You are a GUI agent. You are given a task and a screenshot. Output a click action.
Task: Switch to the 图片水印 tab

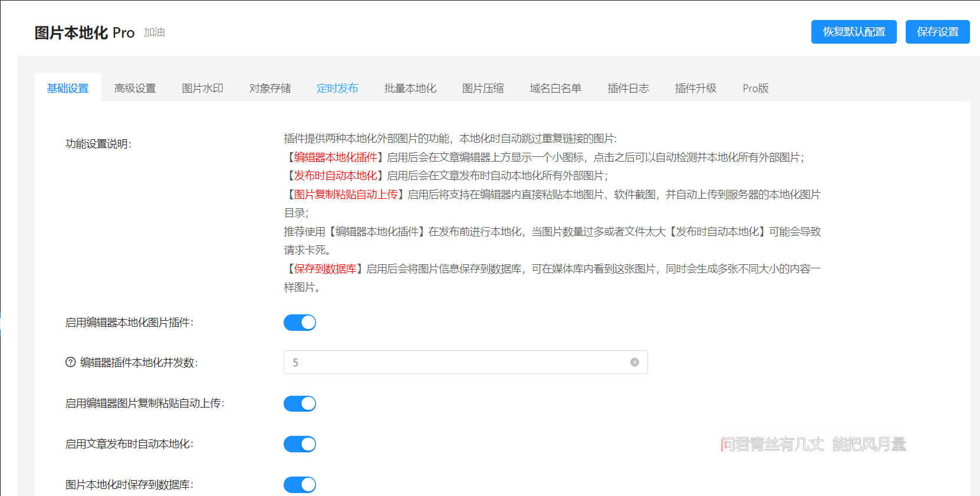point(202,88)
